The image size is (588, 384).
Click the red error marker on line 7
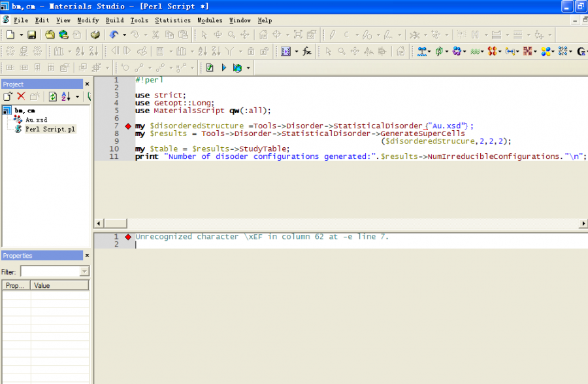pos(128,126)
